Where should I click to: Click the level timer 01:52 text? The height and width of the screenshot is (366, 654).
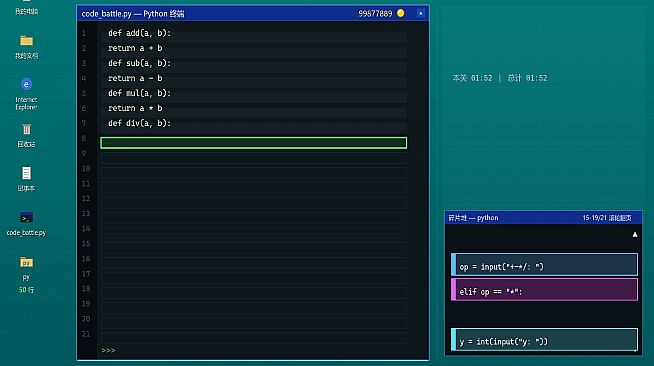pos(472,78)
